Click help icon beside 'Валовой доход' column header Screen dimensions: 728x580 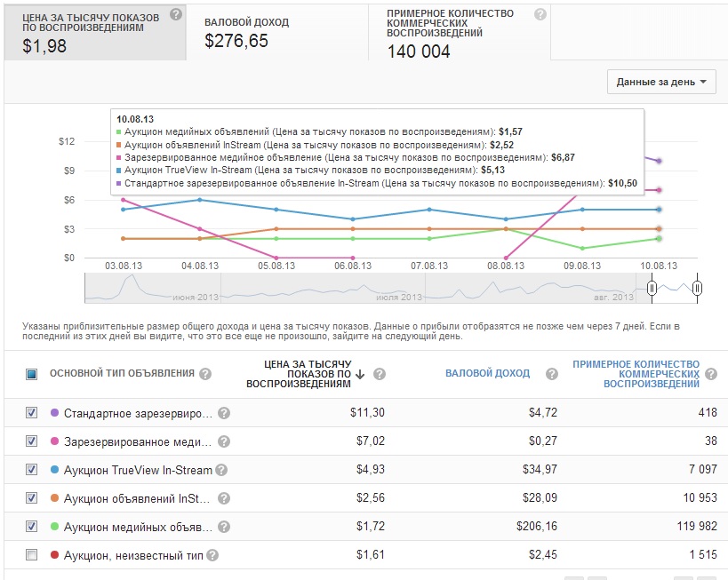pyautogui.click(x=551, y=374)
